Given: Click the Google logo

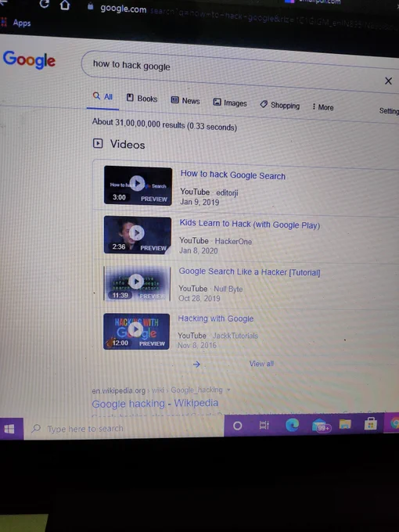Looking at the screenshot, I should [x=29, y=59].
